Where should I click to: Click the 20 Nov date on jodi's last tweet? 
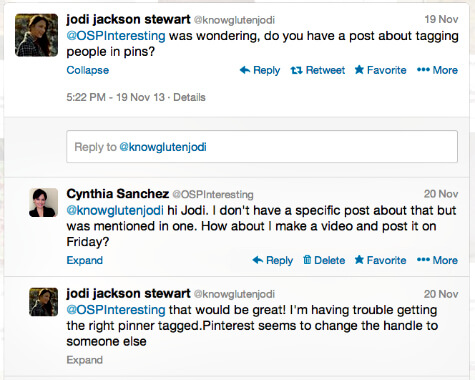(441, 294)
